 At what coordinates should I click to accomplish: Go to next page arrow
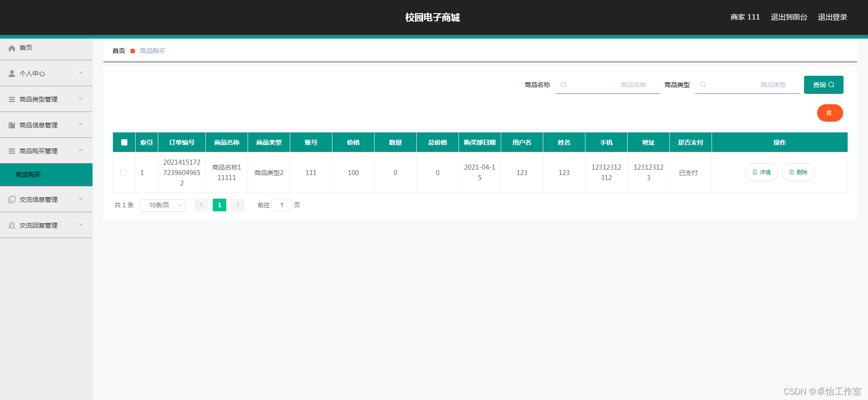238,205
